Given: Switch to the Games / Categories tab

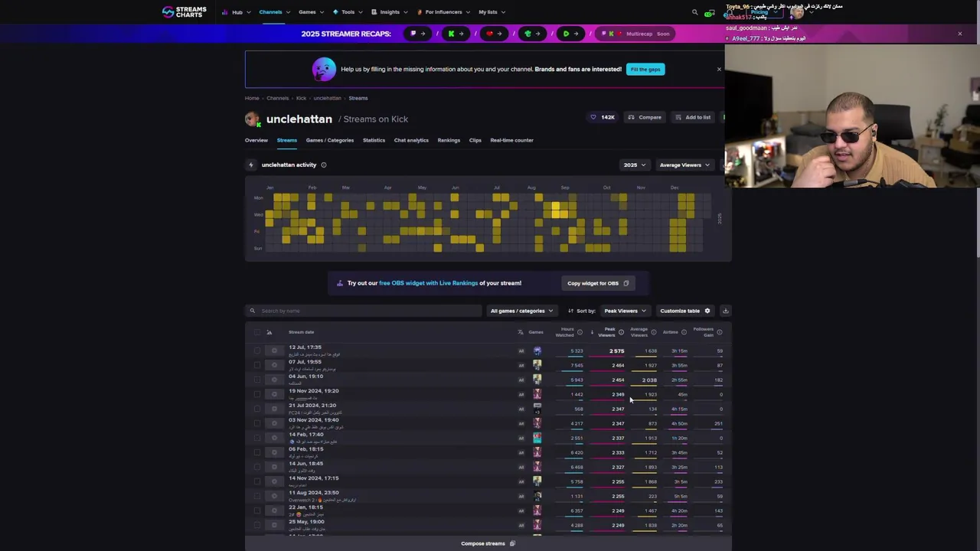Looking at the screenshot, I should point(330,140).
